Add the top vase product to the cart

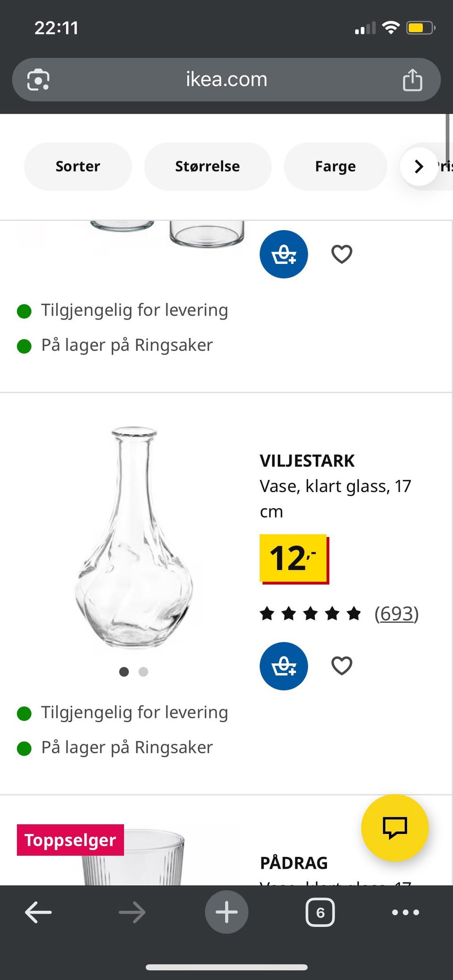click(x=284, y=254)
